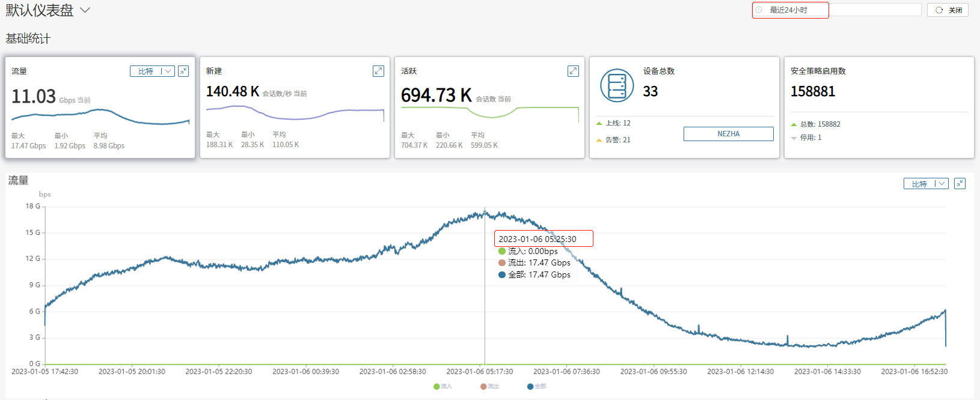The width and height of the screenshot is (980, 400).
Task: Click the clock icon in time range field
Action: pyautogui.click(x=759, y=10)
